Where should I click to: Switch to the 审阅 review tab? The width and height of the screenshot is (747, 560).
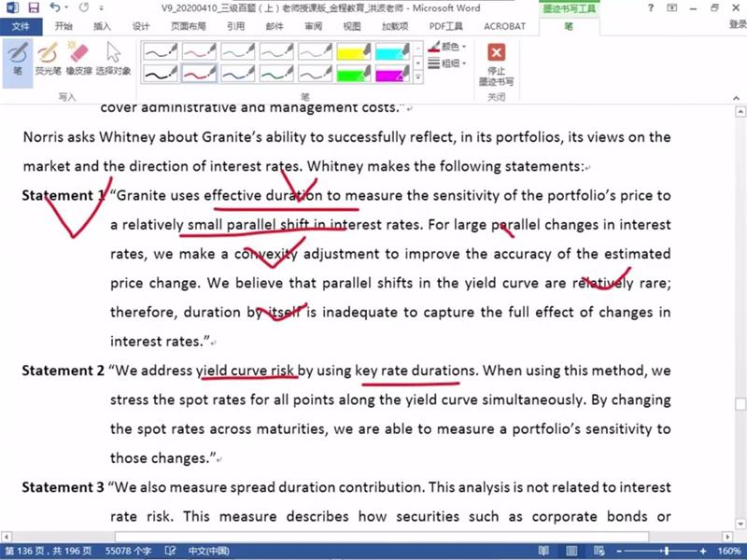pos(313,26)
